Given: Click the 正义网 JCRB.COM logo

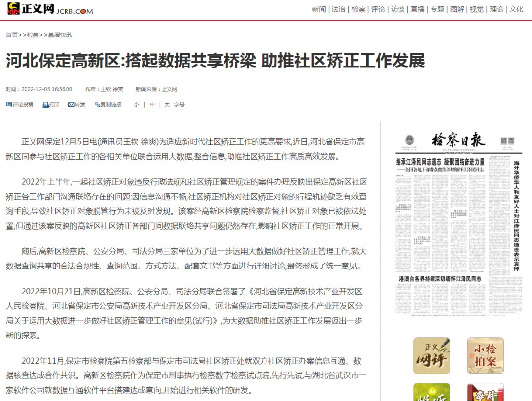Looking at the screenshot, I should (50, 9).
